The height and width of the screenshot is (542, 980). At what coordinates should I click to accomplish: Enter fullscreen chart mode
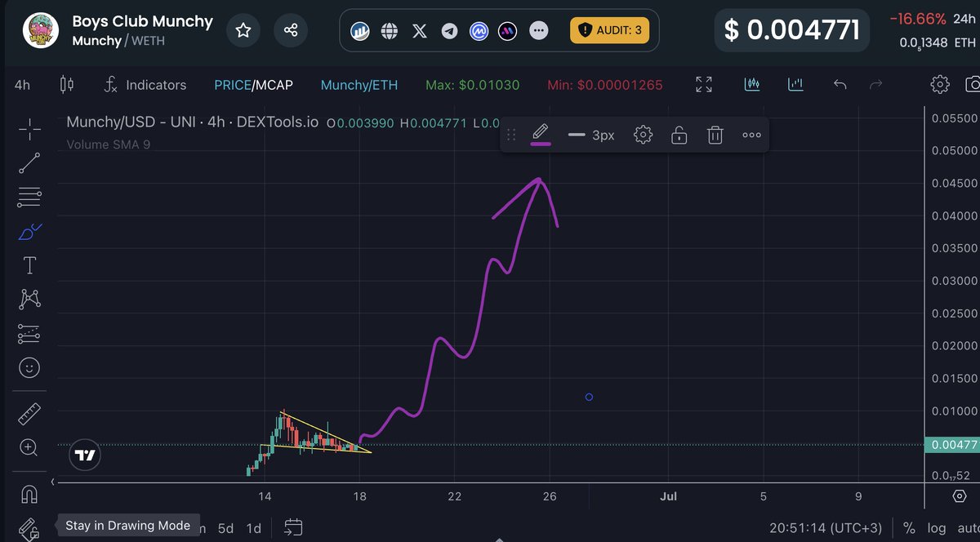704,84
